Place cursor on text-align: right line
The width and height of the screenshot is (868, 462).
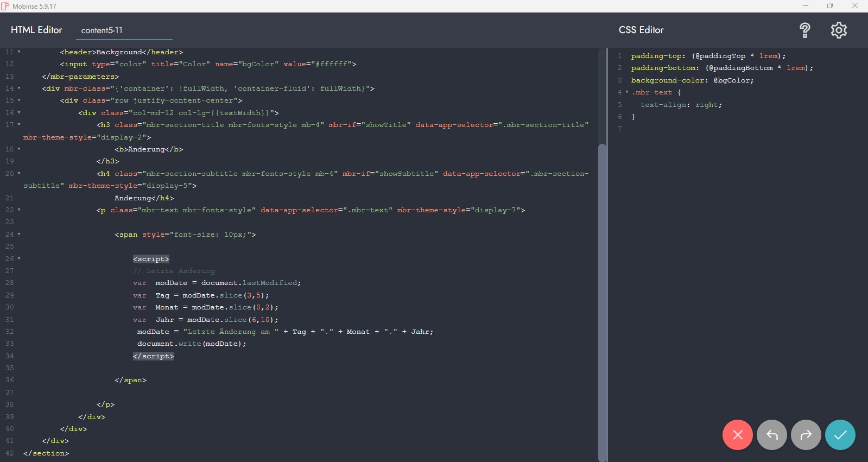(x=681, y=105)
